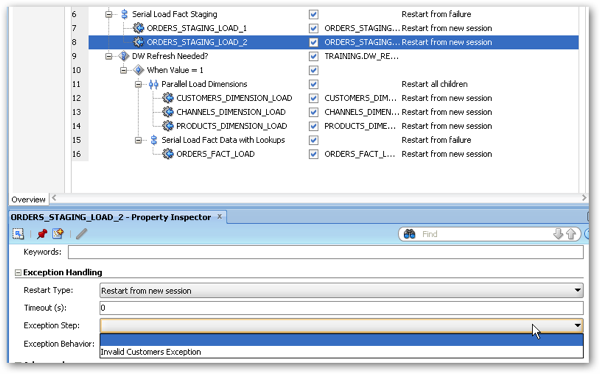The width and height of the screenshot is (600, 374).
Task: Click the When Value = 1 diamond icon
Action: [x=138, y=70]
